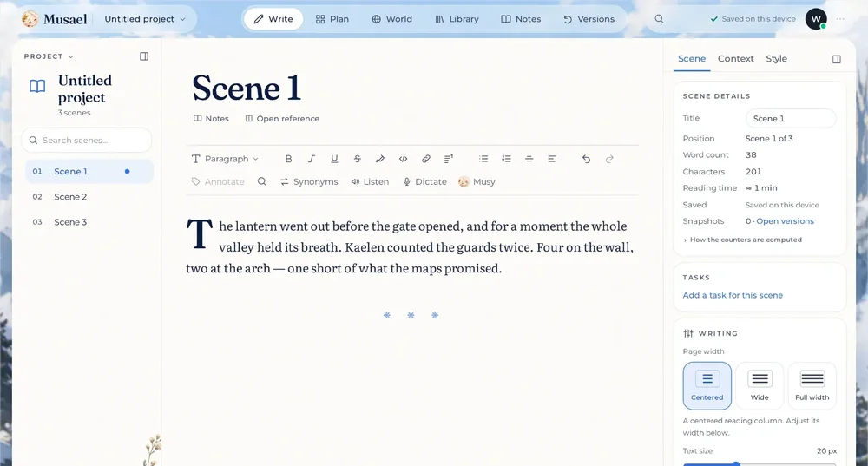
Task: Expand How the counters are computed
Action: click(742, 240)
